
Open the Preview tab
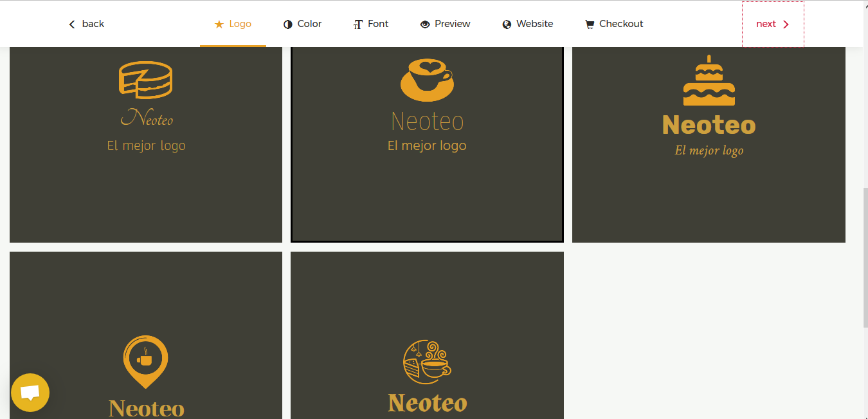[x=445, y=24]
